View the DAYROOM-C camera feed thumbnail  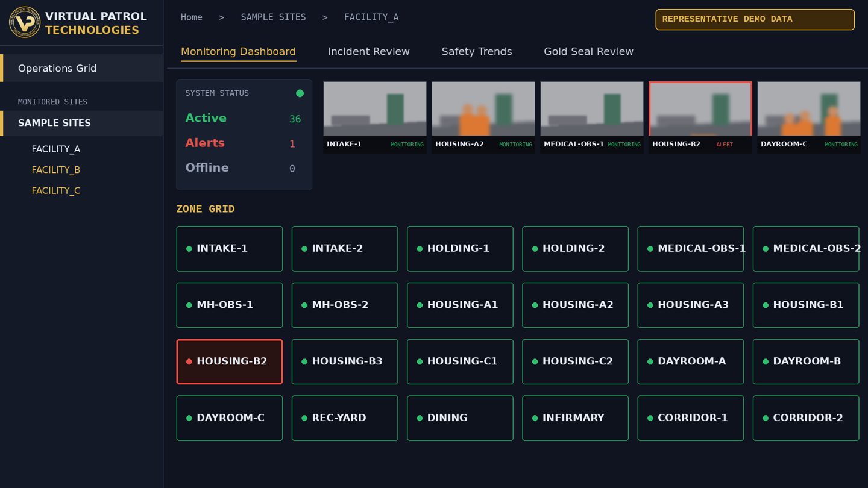pyautogui.click(x=809, y=117)
